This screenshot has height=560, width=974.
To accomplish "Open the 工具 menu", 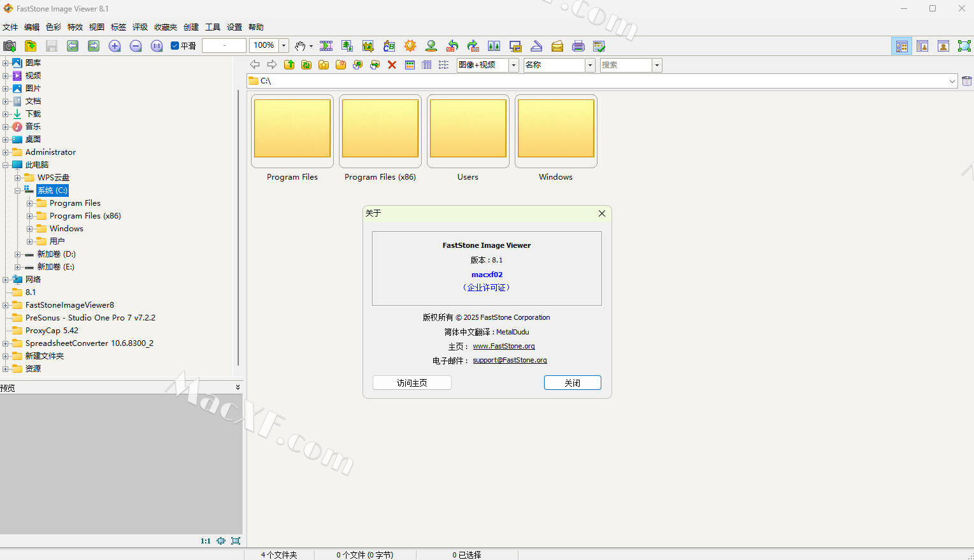I will pos(213,27).
